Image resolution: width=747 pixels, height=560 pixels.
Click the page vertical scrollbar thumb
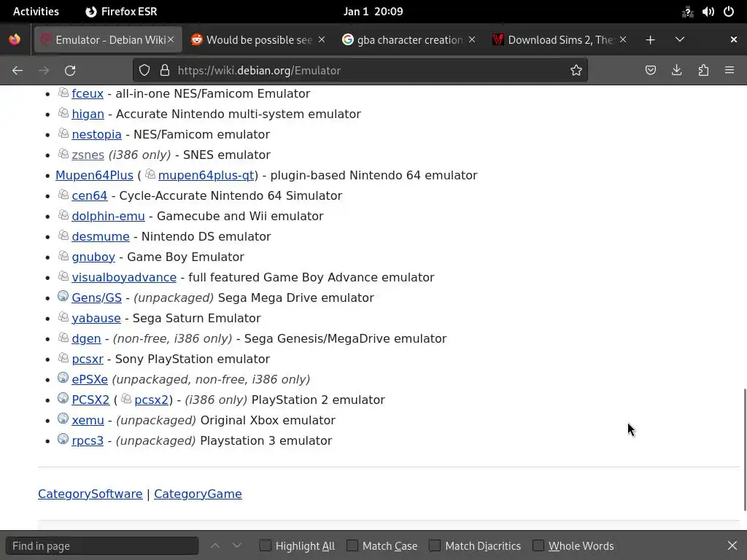point(745,449)
